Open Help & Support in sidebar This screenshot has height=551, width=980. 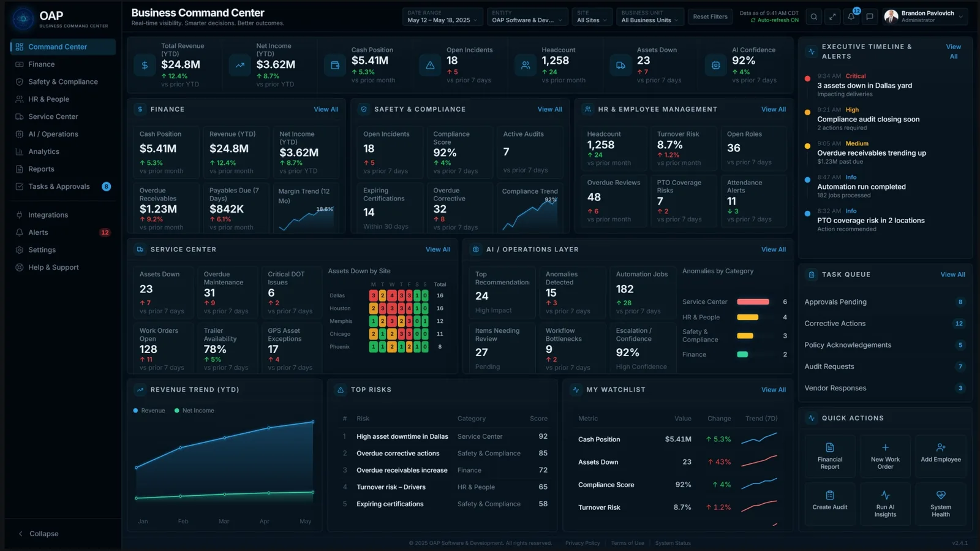[x=62, y=267]
